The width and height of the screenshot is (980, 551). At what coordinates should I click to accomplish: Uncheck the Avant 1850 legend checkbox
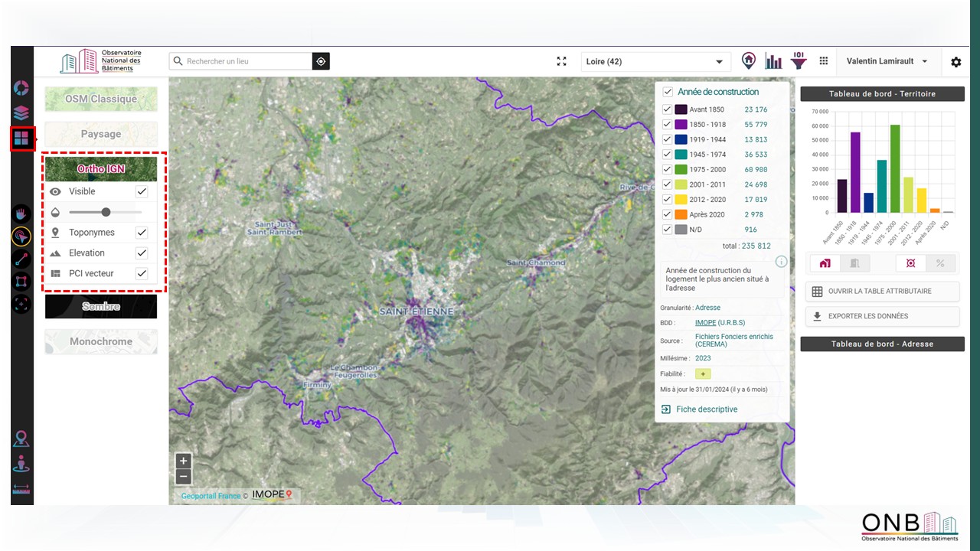pyautogui.click(x=667, y=109)
